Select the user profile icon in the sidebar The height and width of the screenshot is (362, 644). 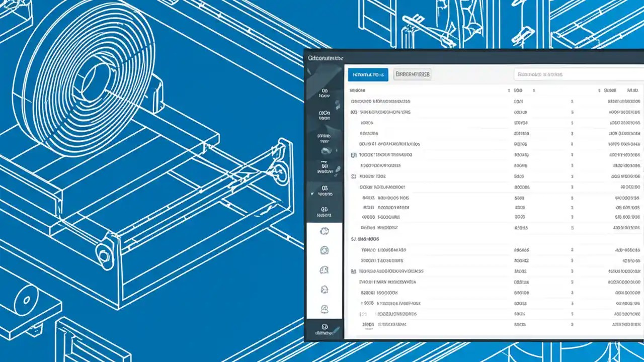pos(325,289)
